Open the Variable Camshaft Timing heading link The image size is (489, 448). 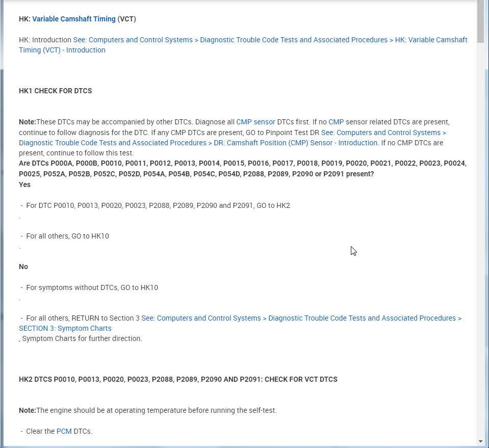pyautogui.click(x=73, y=19)
